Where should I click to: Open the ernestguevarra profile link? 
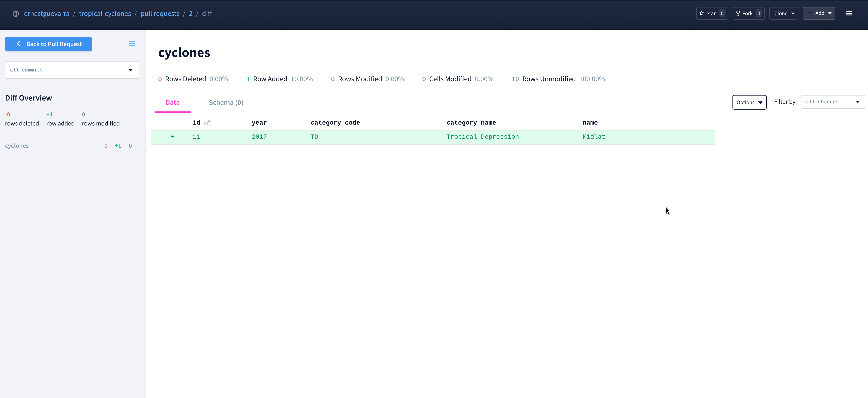46,13
